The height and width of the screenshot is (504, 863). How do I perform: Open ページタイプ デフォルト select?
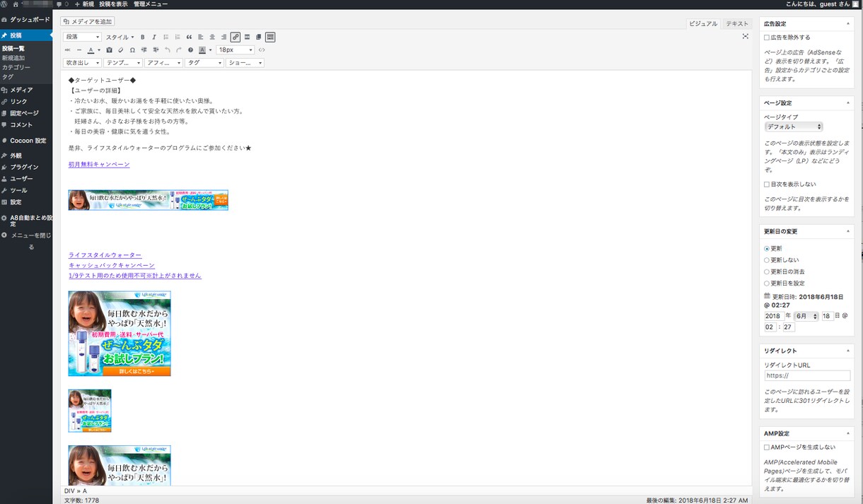(794, 127)
